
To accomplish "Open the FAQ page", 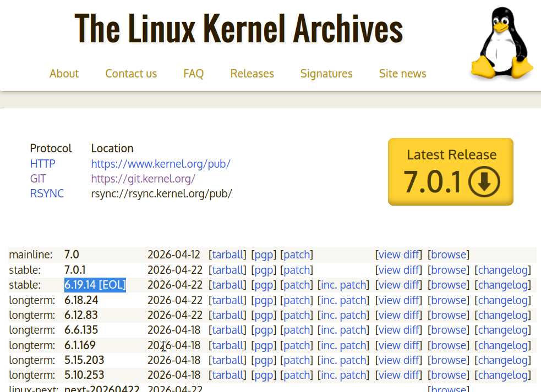I will coord(193,74).
